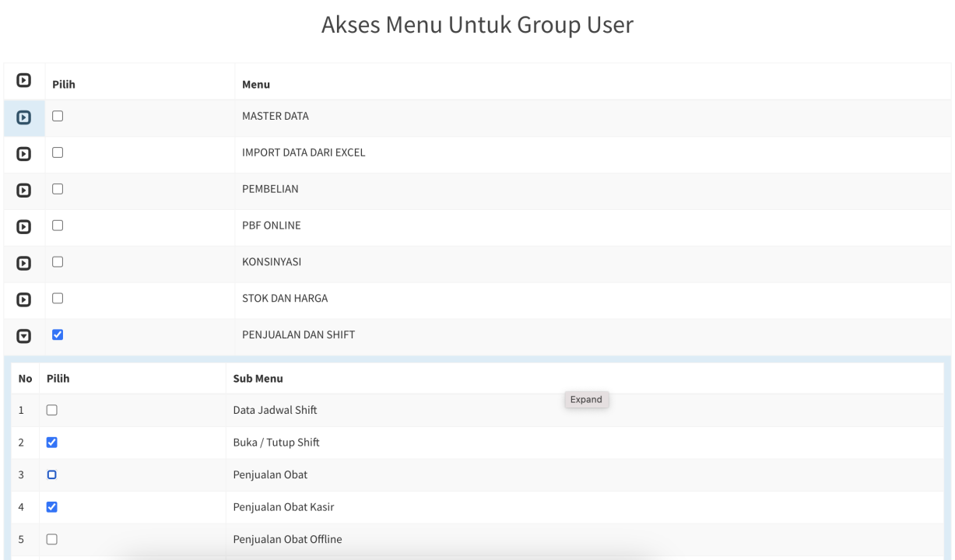Toggle the Penjualan Obat submenu checkbox

[52, 474]
